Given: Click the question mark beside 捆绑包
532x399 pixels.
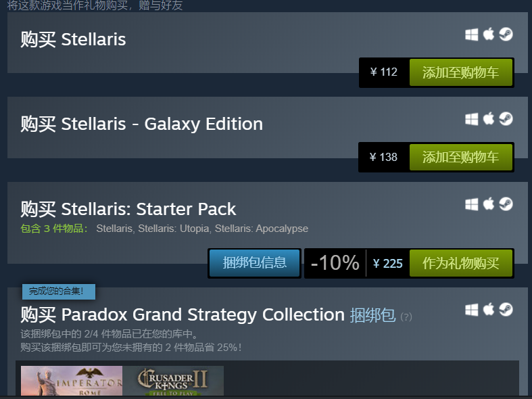Looking at the screenshot, I should click(406, 316).
